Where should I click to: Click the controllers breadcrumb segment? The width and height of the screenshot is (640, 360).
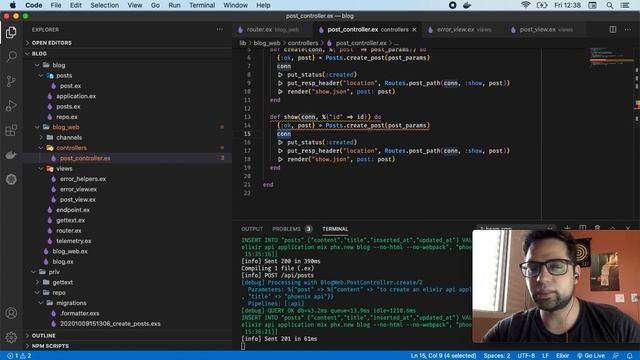[303, 43]
